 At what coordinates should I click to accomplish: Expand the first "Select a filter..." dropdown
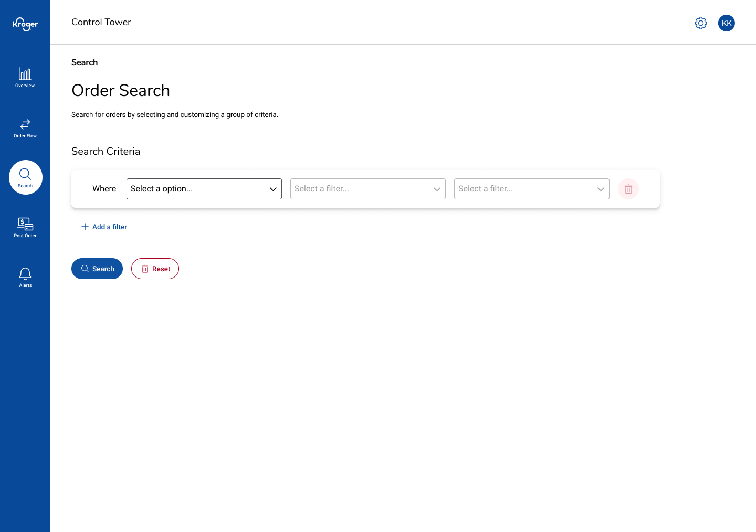367,189
